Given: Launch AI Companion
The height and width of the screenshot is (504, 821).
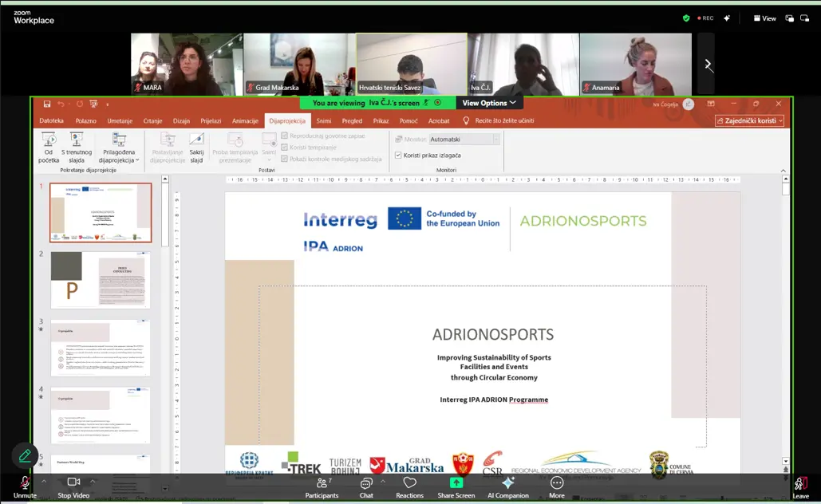Looking at the screenshot, I should pyautogui.click(x=507, y=482).
